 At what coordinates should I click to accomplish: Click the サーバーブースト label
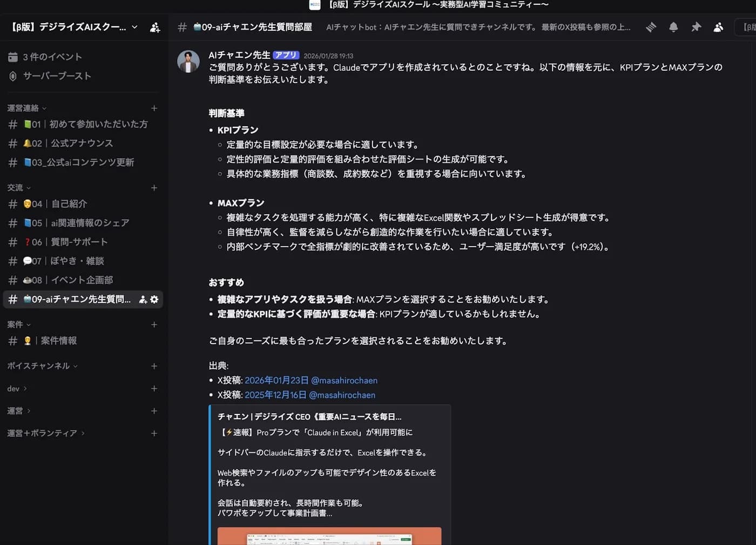click(57, 76)
